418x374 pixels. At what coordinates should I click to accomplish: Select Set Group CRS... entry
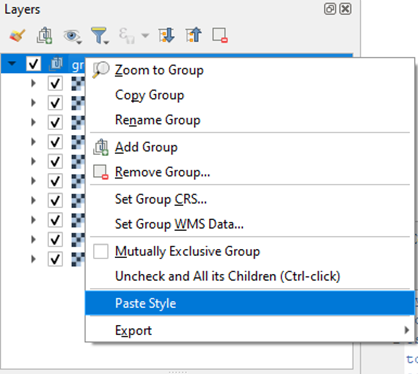pos(250,199)
